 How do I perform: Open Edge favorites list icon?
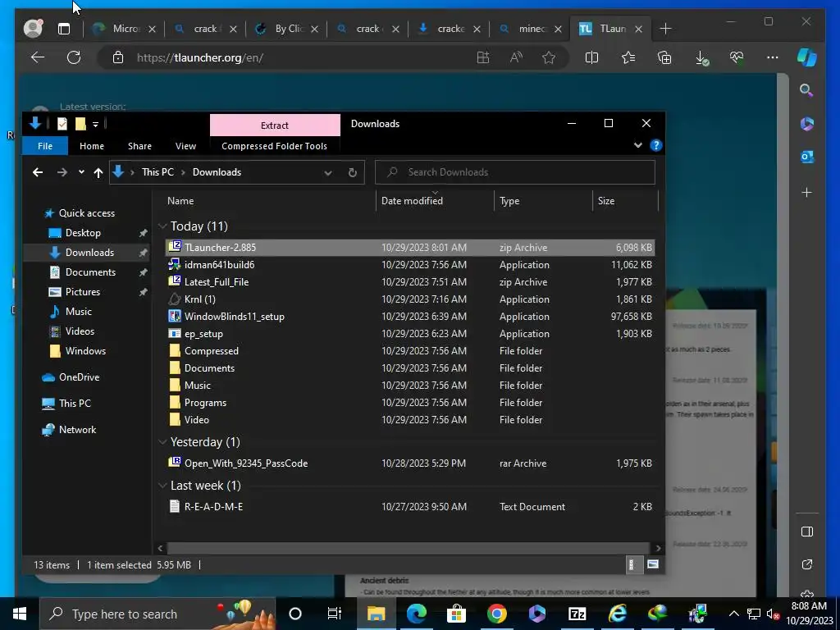[x=628, y=57]
